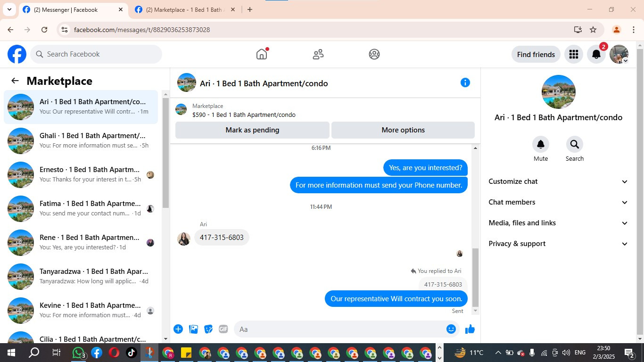Click the Search Facebook field
Viewport: 644px width, 362px height.
click(x=96, y=54)
